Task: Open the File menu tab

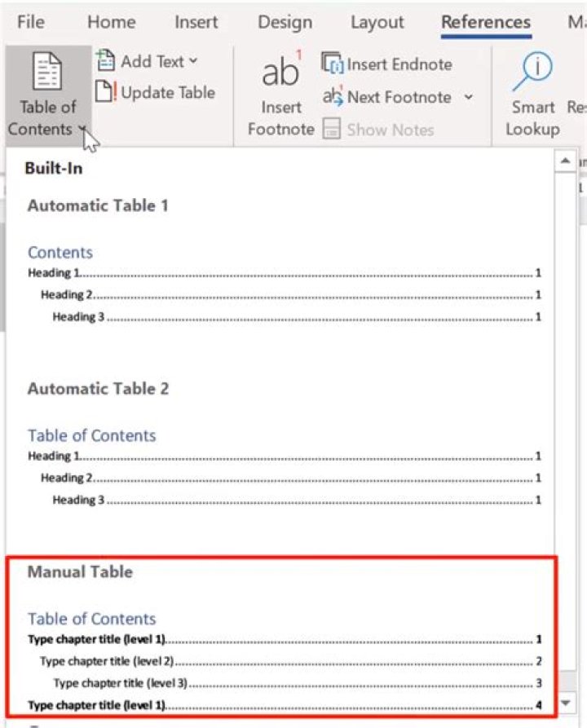Action: [30, 22]
